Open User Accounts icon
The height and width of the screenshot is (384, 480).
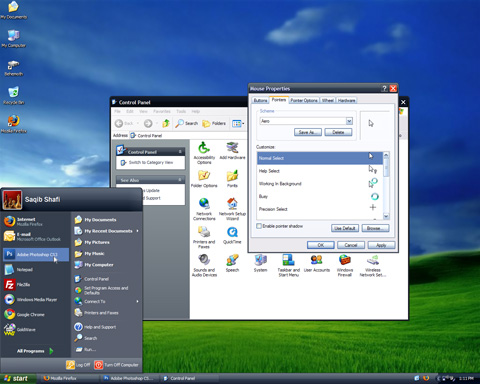[x=317, y=263]
